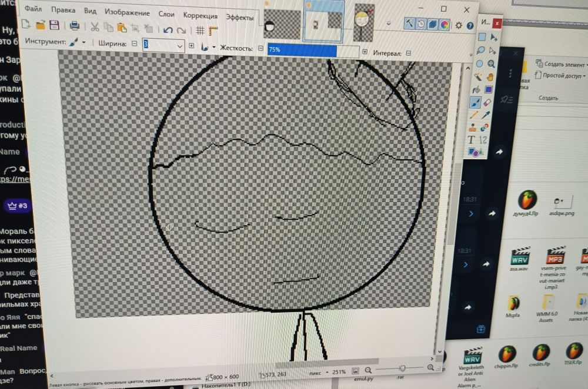The image size is (588, 389).
Task: Open the Изображение menu
Action: click(x=127, y=13)
